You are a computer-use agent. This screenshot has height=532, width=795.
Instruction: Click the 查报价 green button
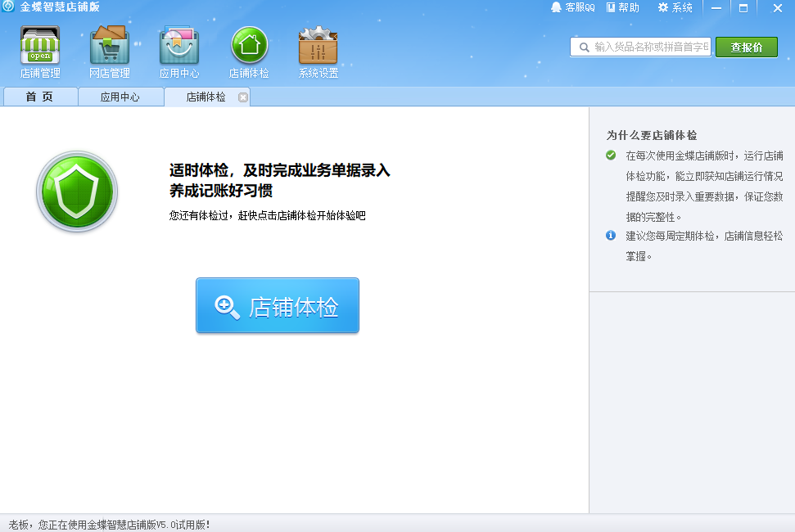(x=747, y=47)
